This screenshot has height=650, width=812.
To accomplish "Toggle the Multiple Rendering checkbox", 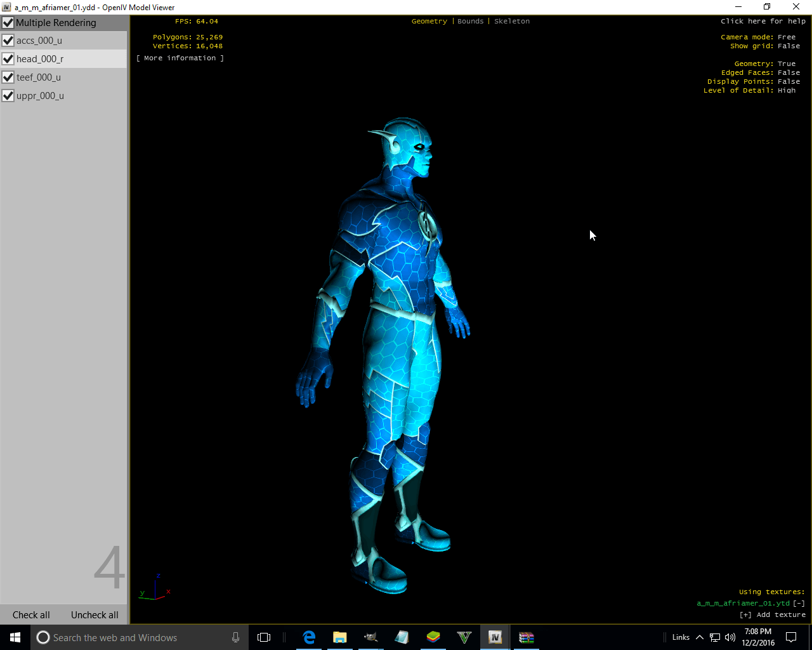I will [x=8, y=23].
